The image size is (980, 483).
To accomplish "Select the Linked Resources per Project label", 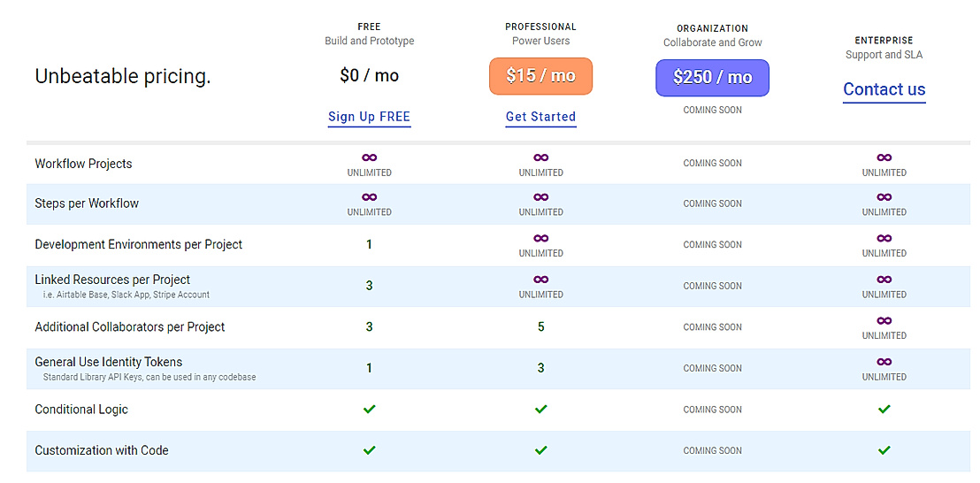I will (112, 280).
